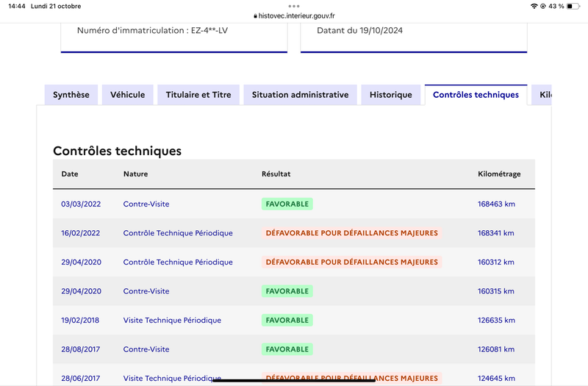Screen dimensions: 588x386
Task: Click the Numéro d'immatriculation EZ-4**-LV text
Action: 152,30
